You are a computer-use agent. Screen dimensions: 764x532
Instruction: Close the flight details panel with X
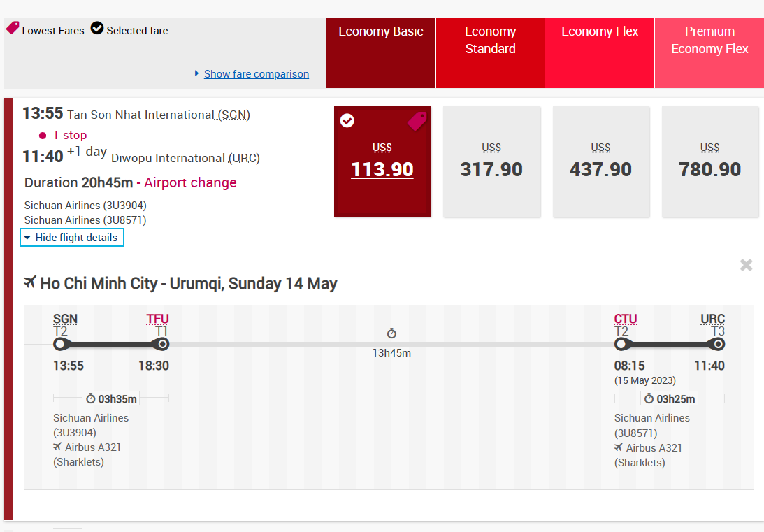click(x=746, y=265)
